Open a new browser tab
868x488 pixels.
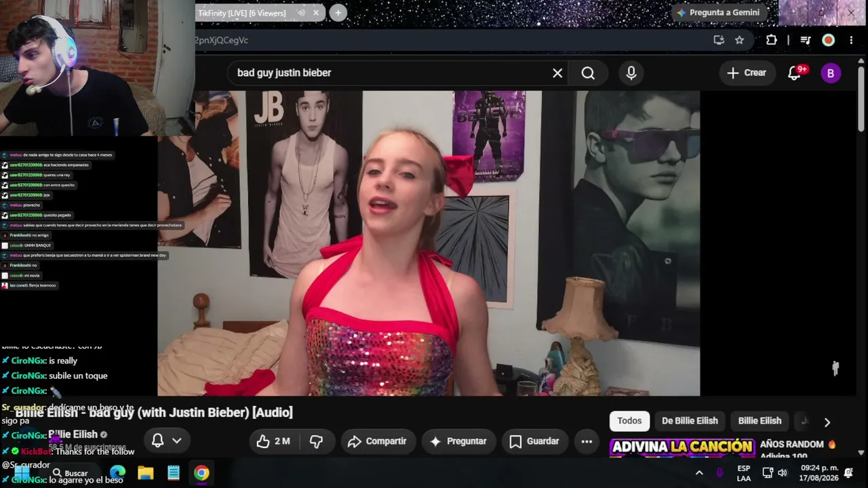338,13
